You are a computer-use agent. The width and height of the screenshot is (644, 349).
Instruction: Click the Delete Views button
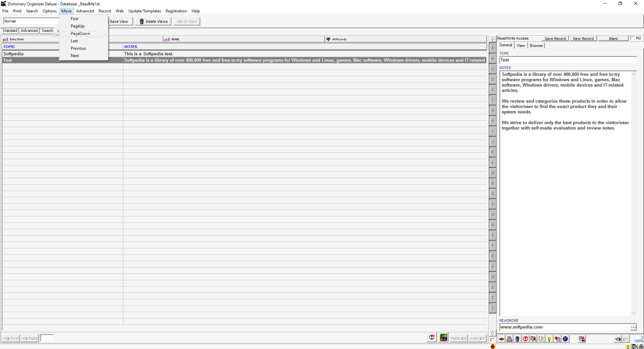[153, 21]
